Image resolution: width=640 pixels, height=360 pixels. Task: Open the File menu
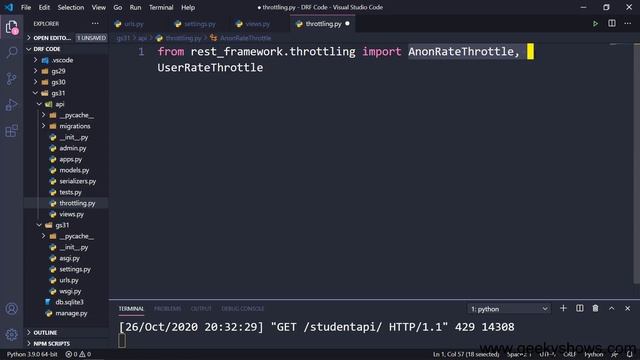26,7
